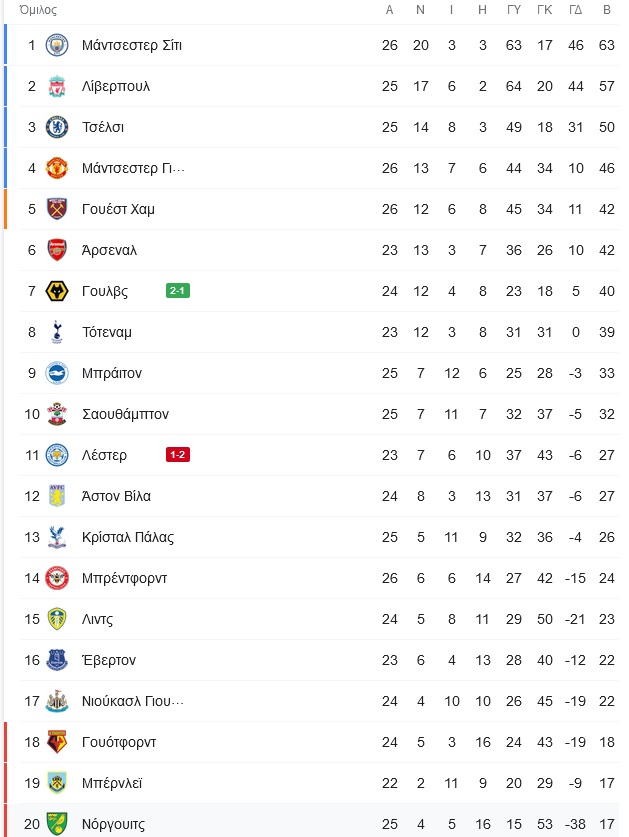Viewport: 629px width, 837px height.
Task: Open the Manchester United crest icon
Action: pyautogui.click(x=57, y=168)
